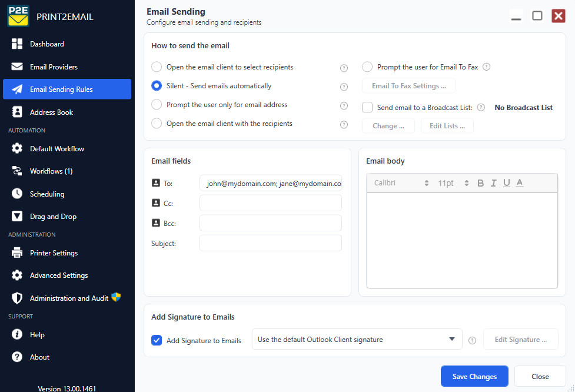Open address book for Bcc field
The width and height of the screenshot is (575, 392).
point(156,222)
